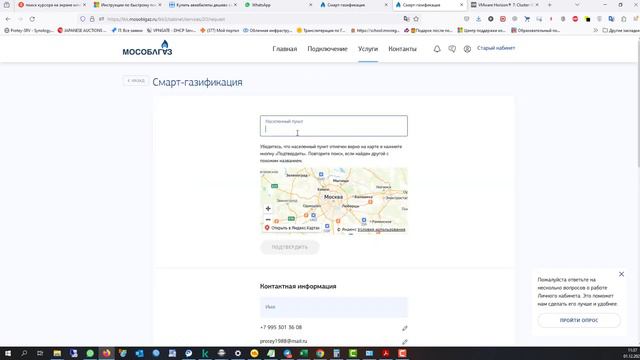Screen dimensions: 640x360
Task: Click the site padlock icon in address bar
Action: coord(92,19)
